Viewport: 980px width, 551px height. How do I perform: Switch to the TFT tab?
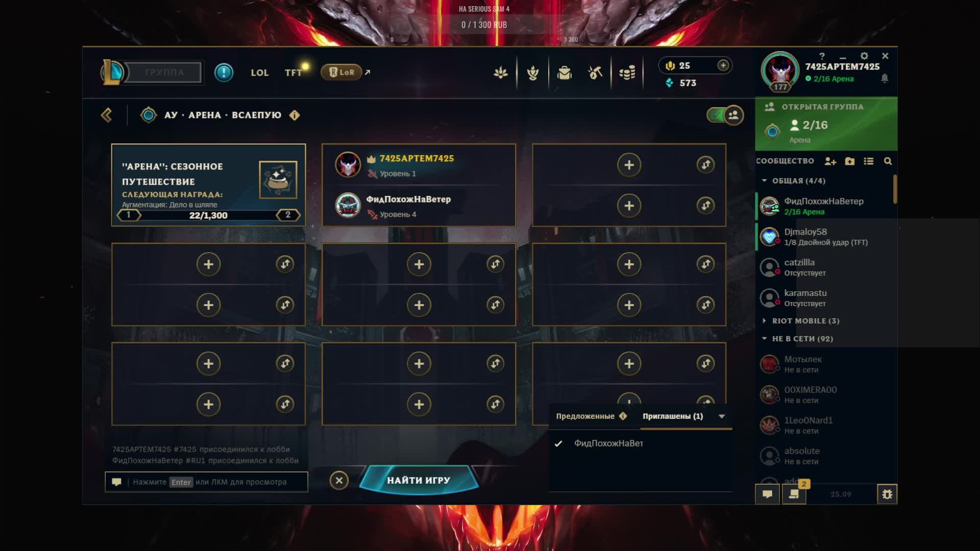(x=293, y=73)
